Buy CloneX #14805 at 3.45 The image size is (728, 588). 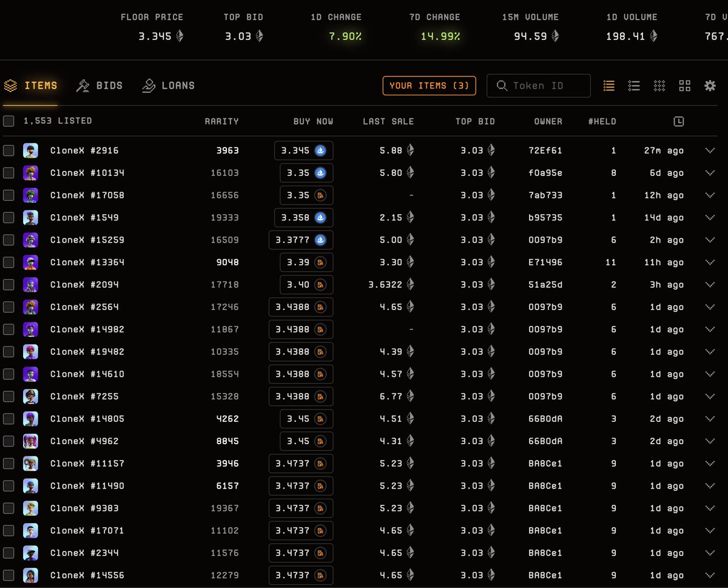[306, 419]
